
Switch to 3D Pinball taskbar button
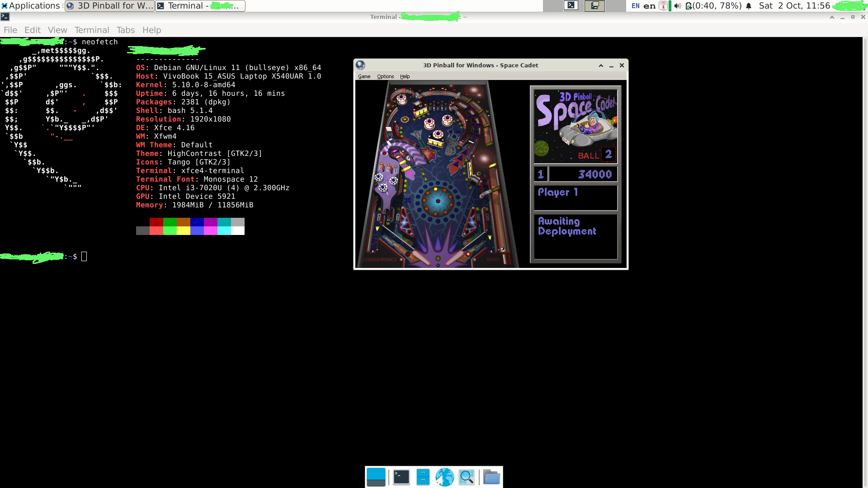click(x=110, y=6)
